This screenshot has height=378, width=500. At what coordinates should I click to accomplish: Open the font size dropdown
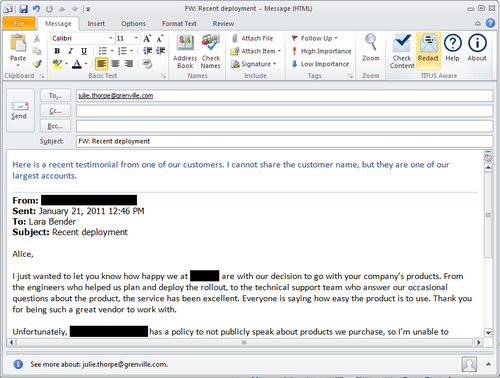click(x=136, y=38)
